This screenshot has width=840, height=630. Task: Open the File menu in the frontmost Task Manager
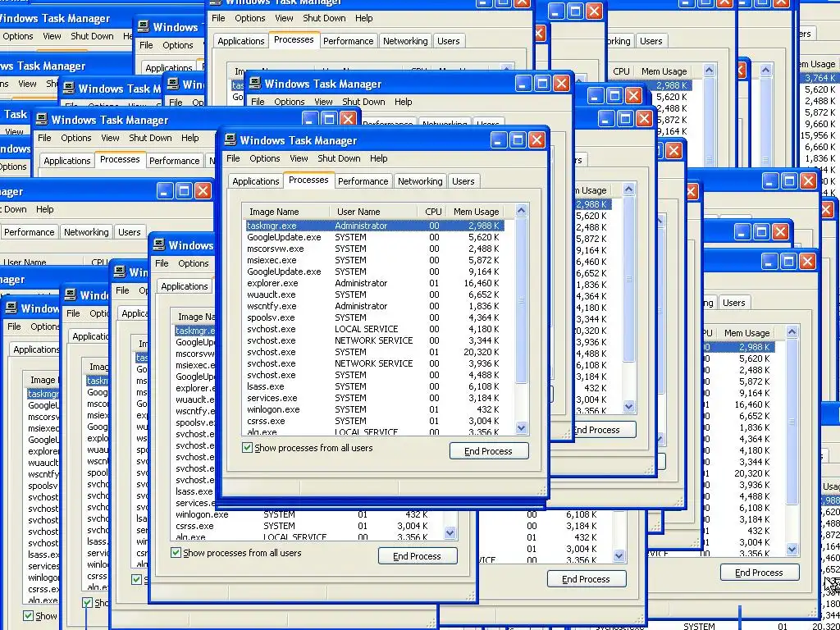tap(233, 158)
